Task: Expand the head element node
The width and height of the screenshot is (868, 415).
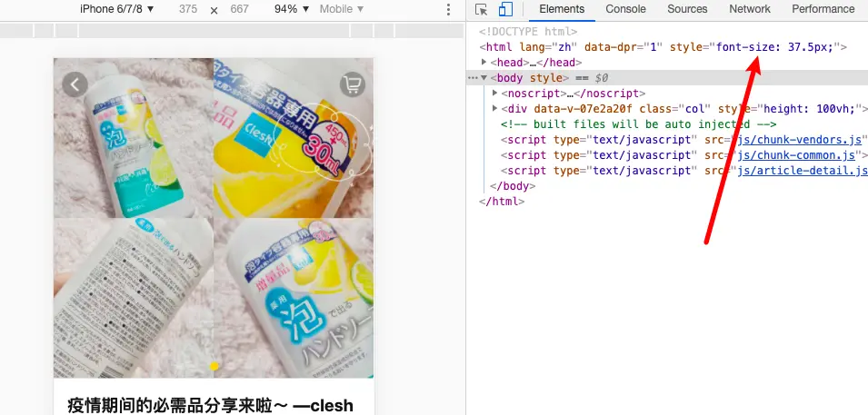Action: (x=484, y=63)
